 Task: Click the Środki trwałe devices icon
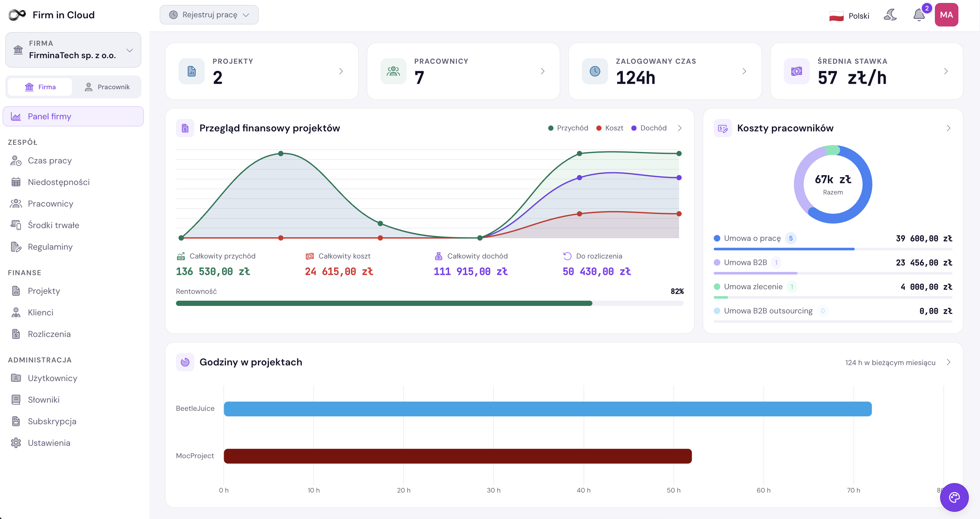click(x=16, y=225)
